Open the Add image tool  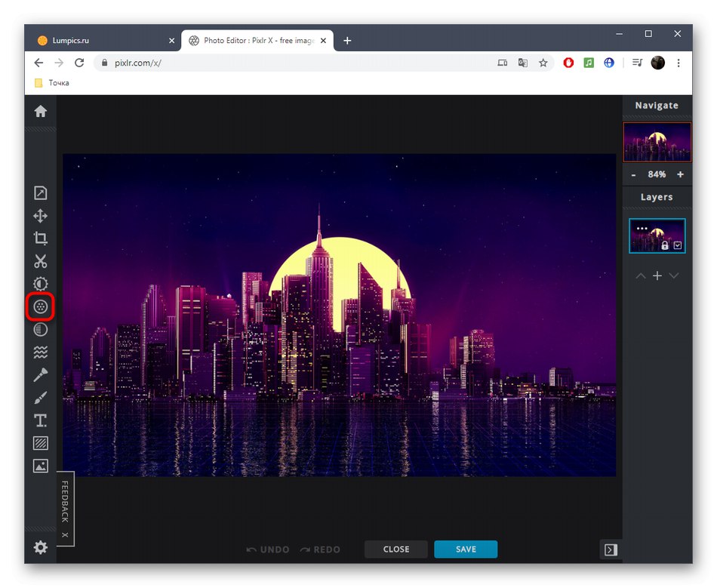pos(40,466)
